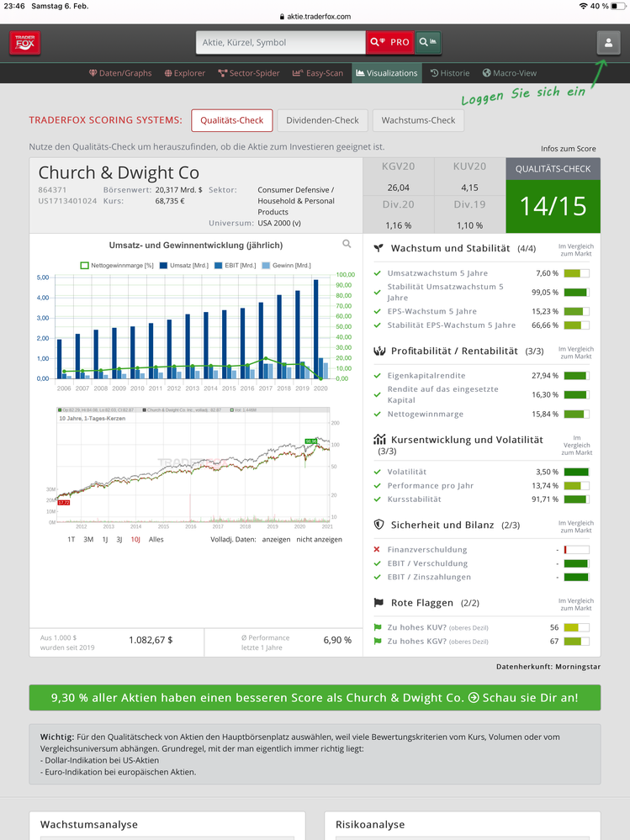
Task: Click the Profitabilität / Rentabilität icon
Action: pyautogui.click(x=379, y=351)
